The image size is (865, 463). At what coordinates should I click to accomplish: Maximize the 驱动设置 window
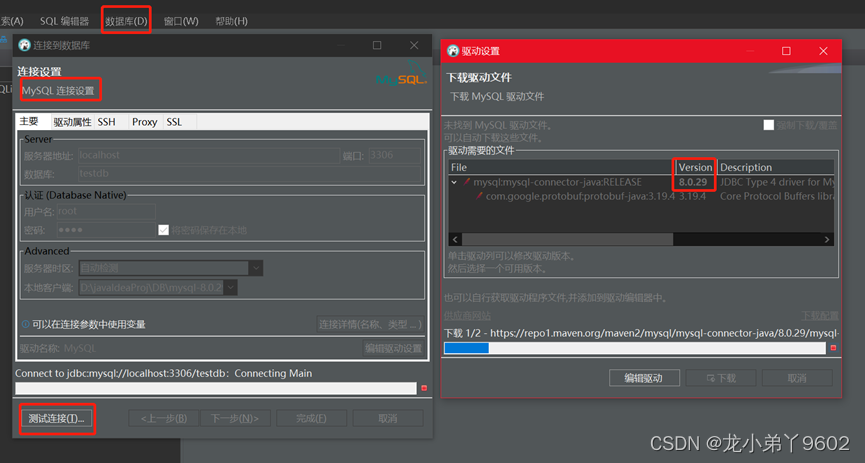click(x=787, y=51)
